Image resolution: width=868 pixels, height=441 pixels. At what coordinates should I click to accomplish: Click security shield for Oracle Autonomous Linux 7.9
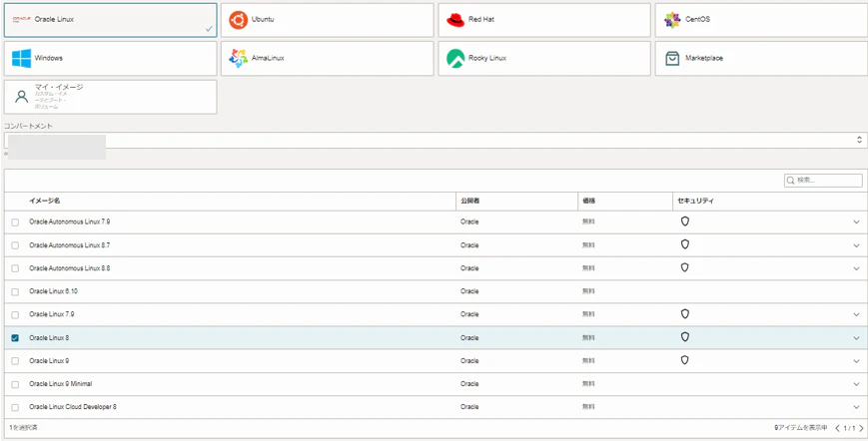pyautogui.click(x=685, y=221)
